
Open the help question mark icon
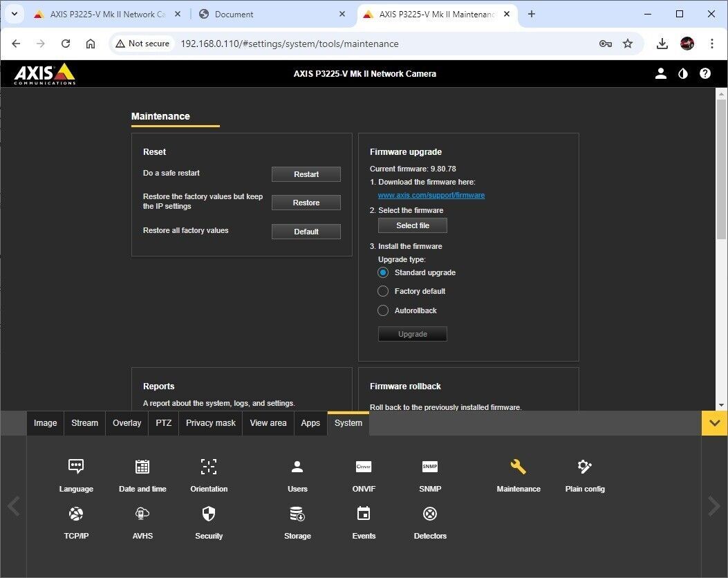(x=704, y=73)
